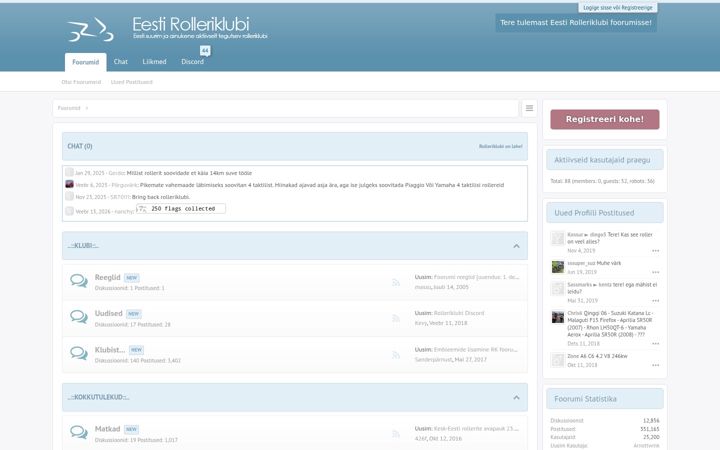This screenshot has width=720, height=450.
Task: Select Otsi Foorumeid submenu item
Action: click(x=81, y=82)
